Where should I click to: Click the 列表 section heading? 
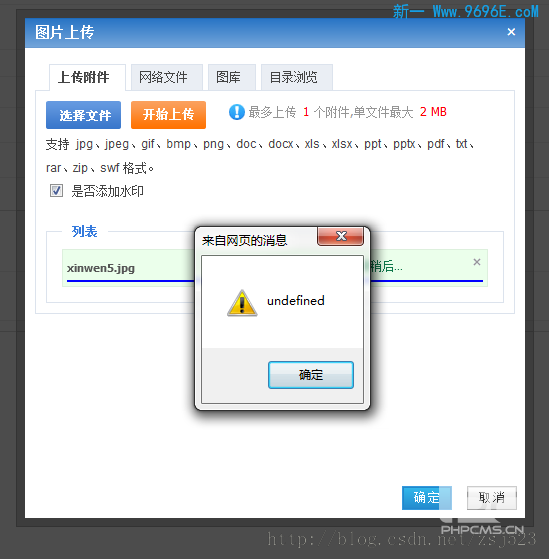click(x=84, y=231)
